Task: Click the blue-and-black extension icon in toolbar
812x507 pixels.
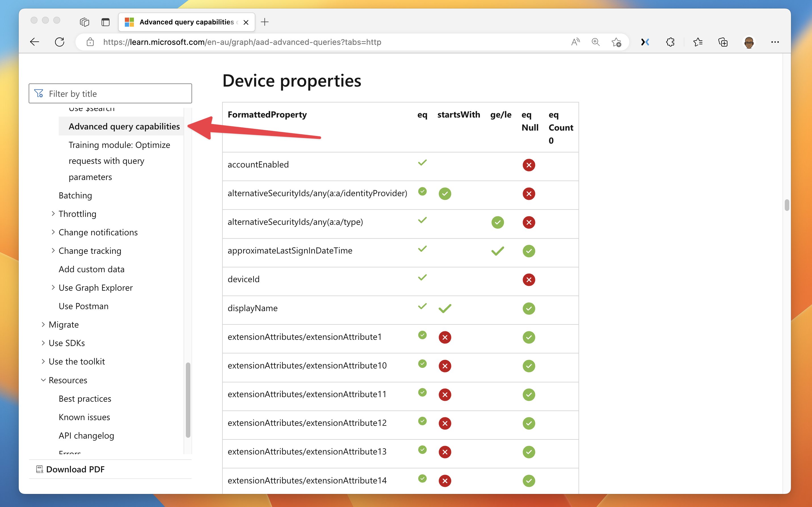Action: (645, 42)
